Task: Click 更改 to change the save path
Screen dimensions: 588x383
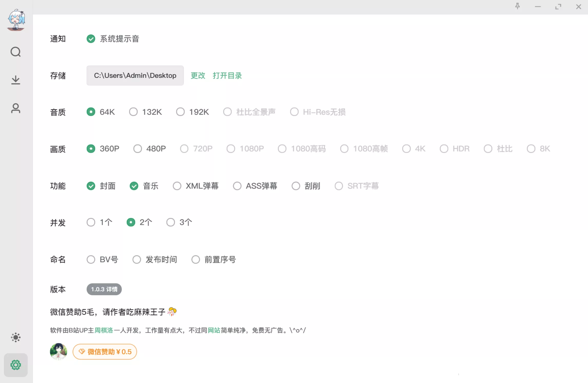Action: tap(198, 75)
